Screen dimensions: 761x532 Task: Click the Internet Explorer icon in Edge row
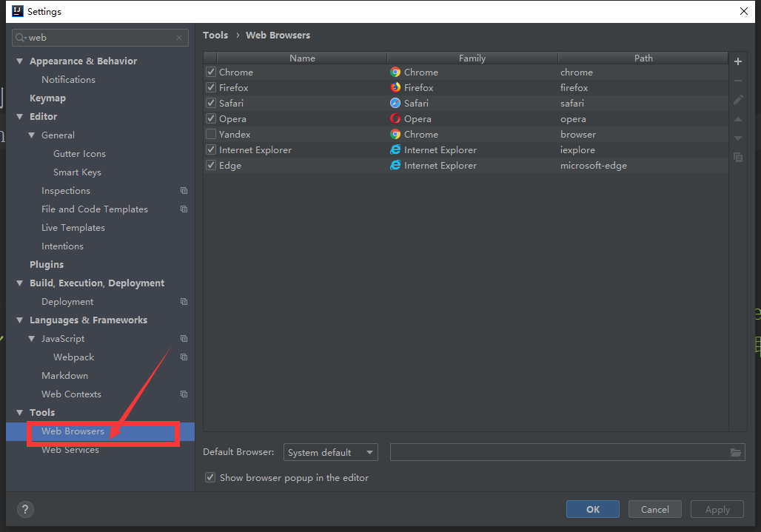(395, 165)
